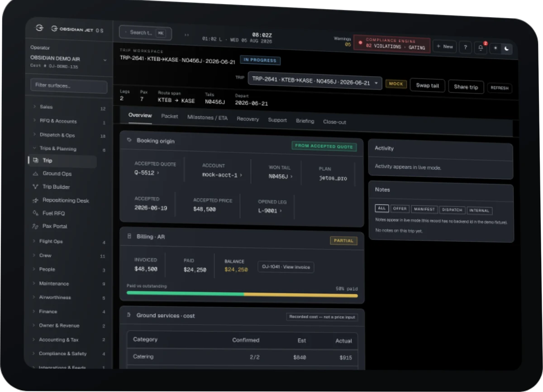Click the circular logo icon at sidebar top
Screen dimensions: 543x392
click(x=39, y=28)
